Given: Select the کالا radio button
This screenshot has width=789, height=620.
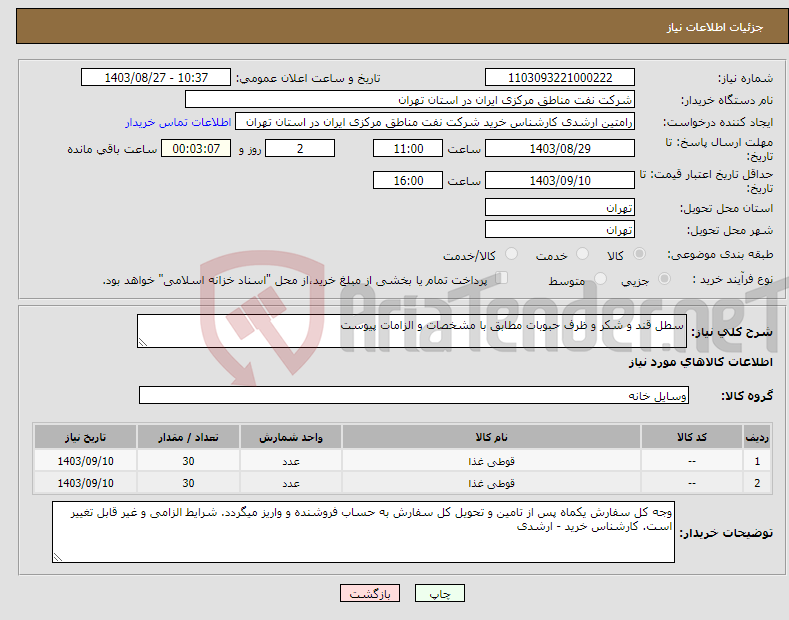Looking at the screenshot, I should pyautogui.click(x=639, y=254).
